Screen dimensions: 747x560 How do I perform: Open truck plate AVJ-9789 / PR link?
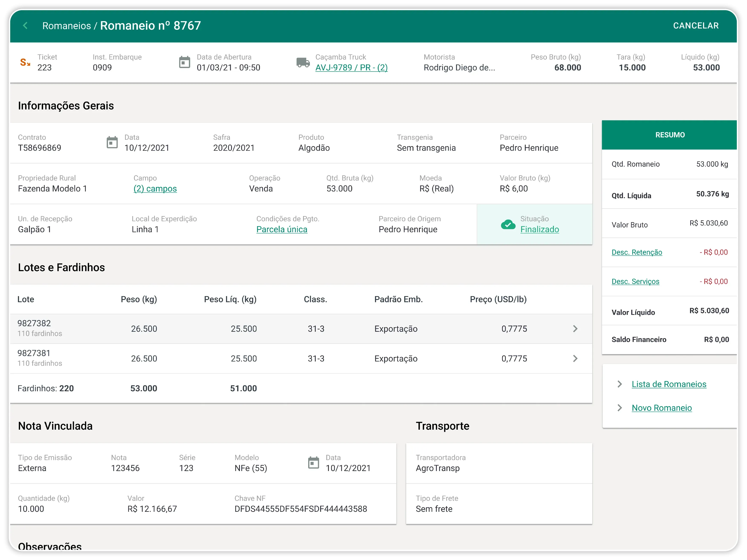click(x=351, y=67)
